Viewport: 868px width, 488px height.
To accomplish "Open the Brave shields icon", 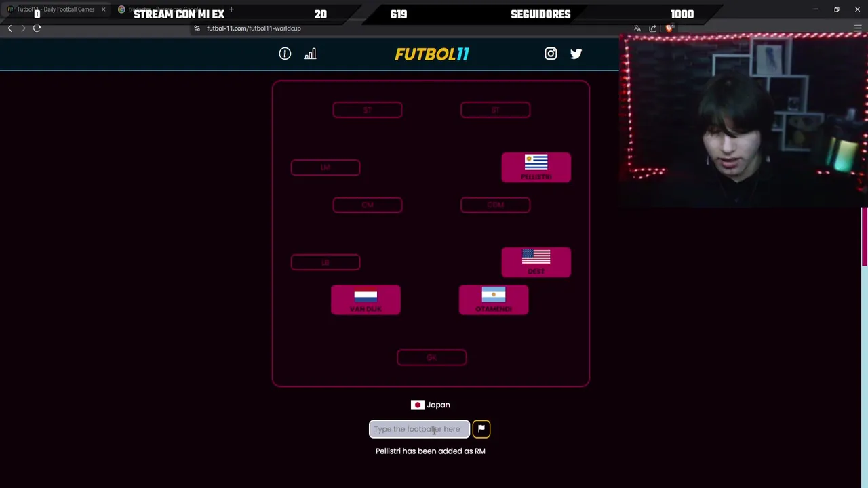I will 669,28.
